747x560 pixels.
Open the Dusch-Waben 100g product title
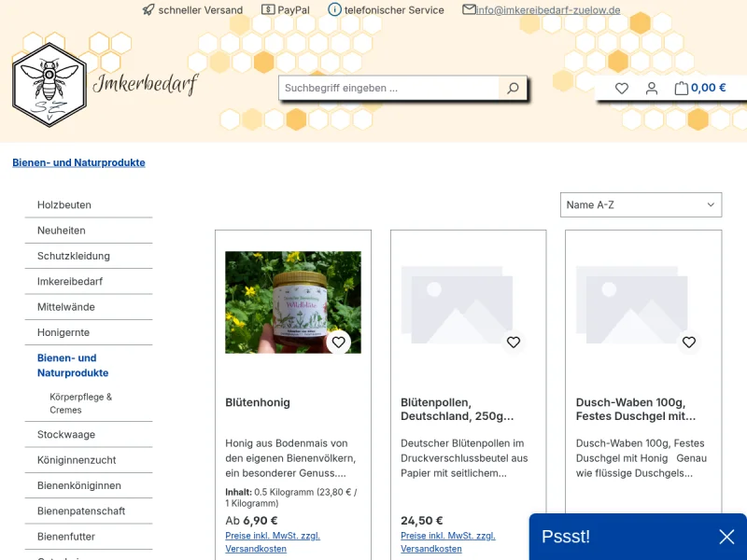tap(636, 410)
